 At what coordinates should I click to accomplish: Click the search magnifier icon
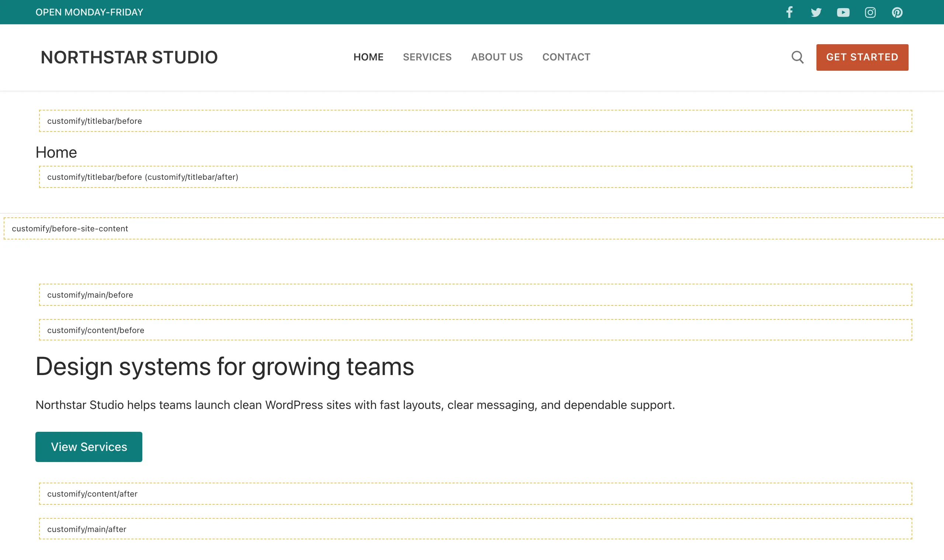click(x=798, y=57)
